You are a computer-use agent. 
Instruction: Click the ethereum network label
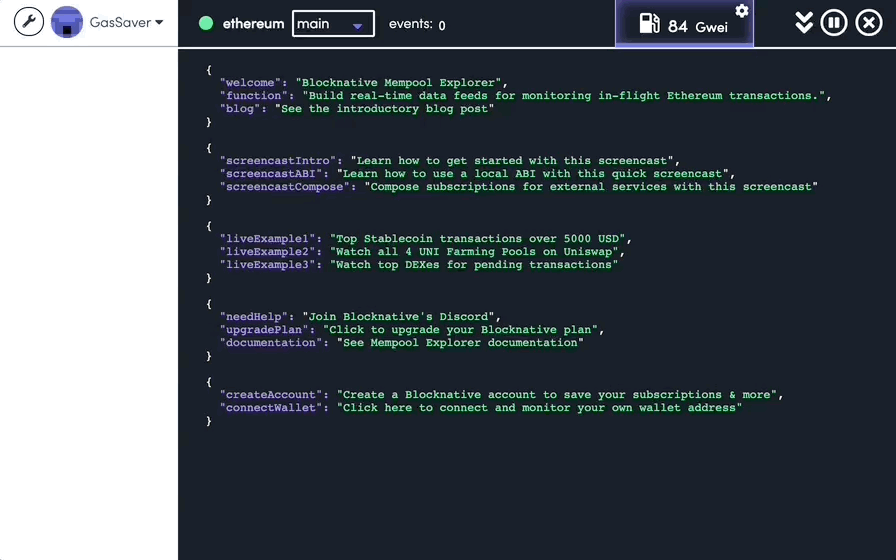(x=253, y=24)
